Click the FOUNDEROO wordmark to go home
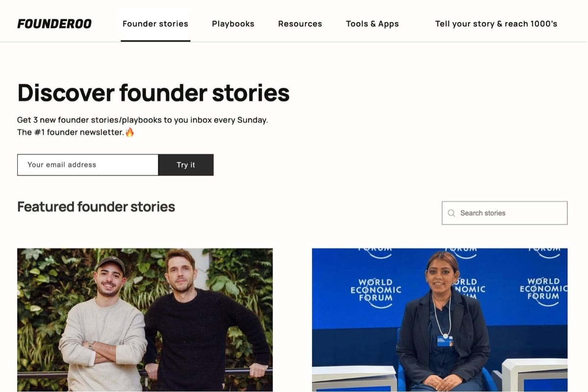The image size is (588, 392). (x=54, y=24)
